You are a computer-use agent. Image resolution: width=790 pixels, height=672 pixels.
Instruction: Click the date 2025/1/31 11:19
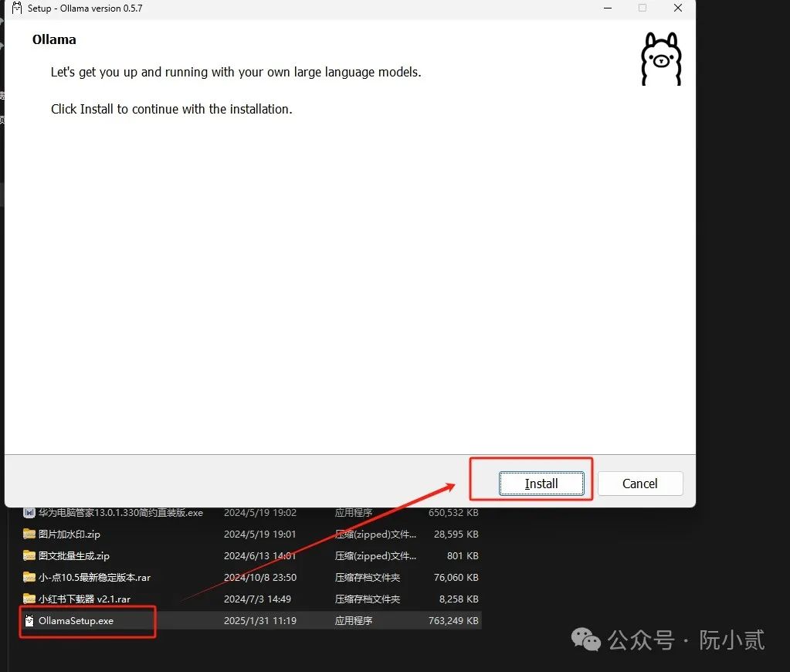(260, 620)
